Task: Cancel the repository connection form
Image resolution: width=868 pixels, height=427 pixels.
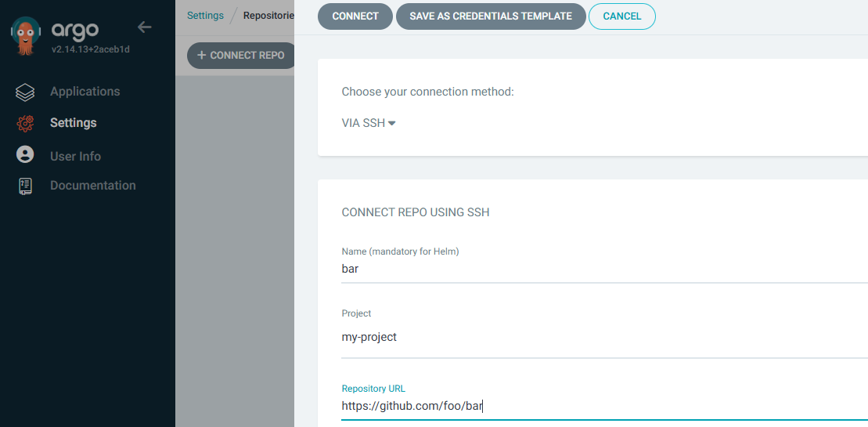Action: click(x=622, y=16)
